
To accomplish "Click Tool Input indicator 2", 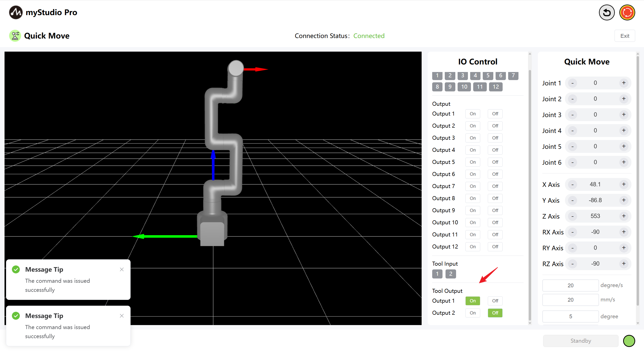I will (451, 274).
